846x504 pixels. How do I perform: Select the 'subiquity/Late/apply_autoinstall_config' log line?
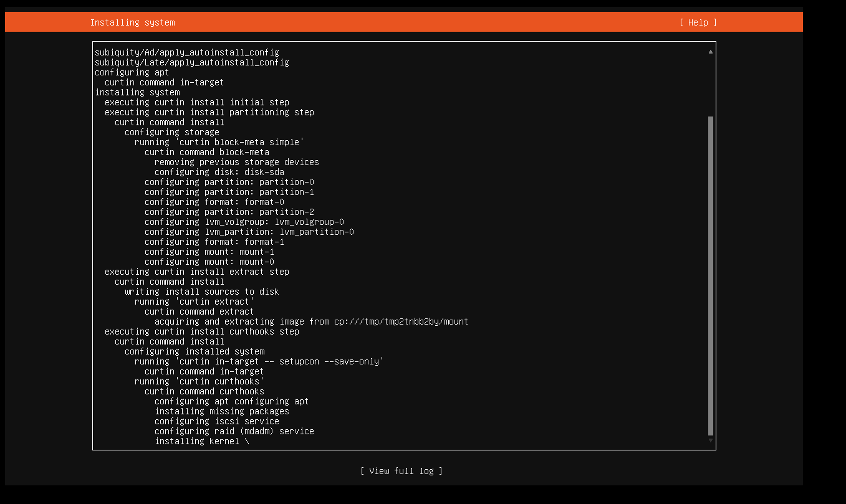(192, 62)
